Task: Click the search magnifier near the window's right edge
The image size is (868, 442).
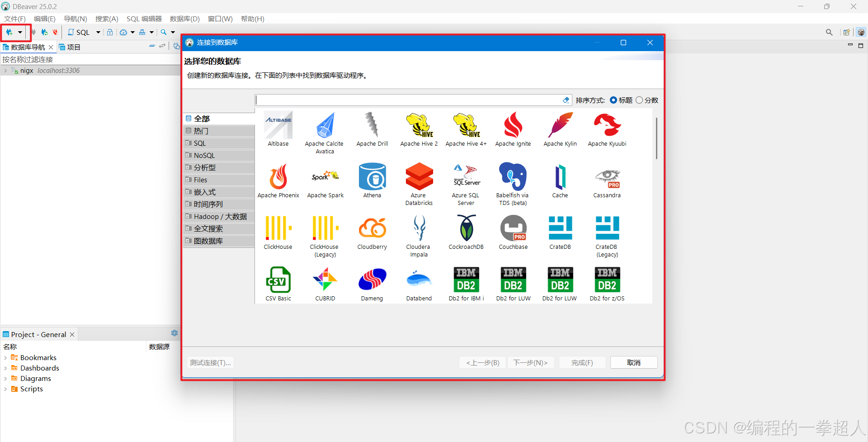Action: point(829,32)
